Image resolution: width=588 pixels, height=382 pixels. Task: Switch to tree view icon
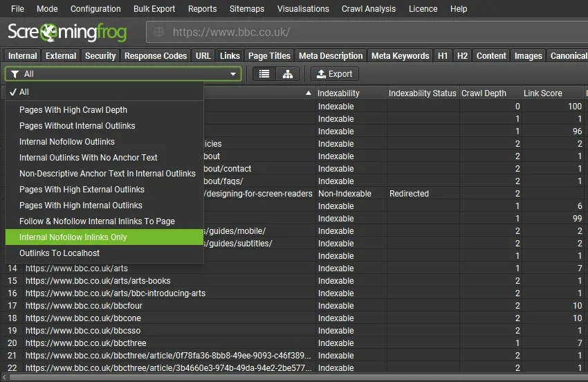pyautogui.click(x=288, y=74)
